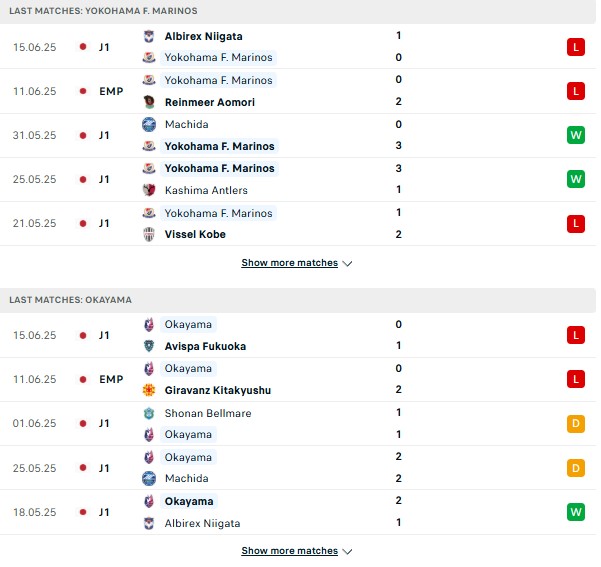The width and height of the screenshot is (601, 567).
Task: Open Giravanz Kitakyushu team link
Action: [x=218, y=390]
